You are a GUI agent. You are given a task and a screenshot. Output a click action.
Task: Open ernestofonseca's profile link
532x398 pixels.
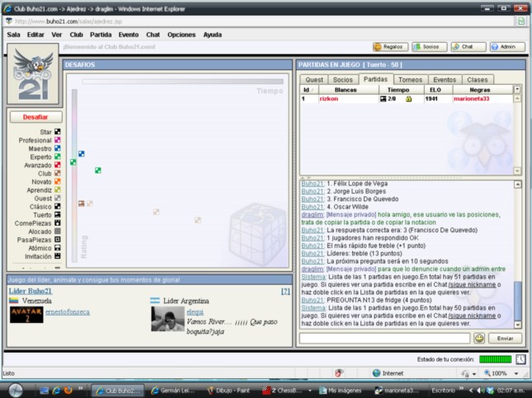pos(68,312)
